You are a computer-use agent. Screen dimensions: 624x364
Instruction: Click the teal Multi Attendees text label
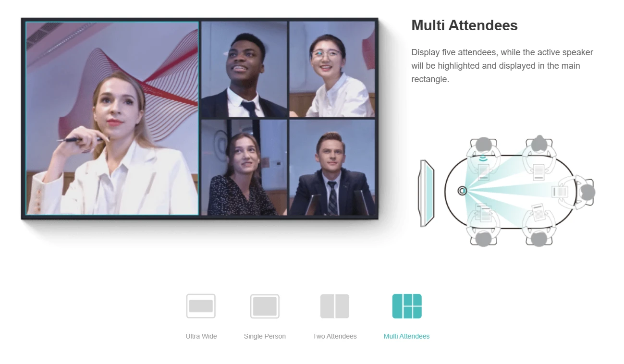[406, 336]
